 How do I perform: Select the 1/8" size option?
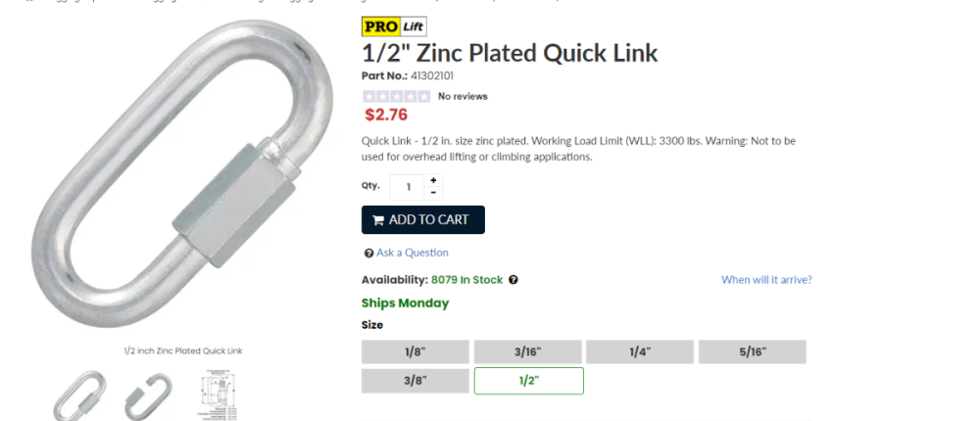click(416, 351)
